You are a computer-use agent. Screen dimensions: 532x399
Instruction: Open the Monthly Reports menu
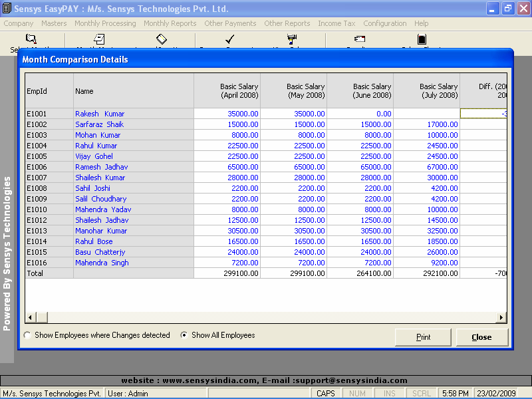coord(170,23)
